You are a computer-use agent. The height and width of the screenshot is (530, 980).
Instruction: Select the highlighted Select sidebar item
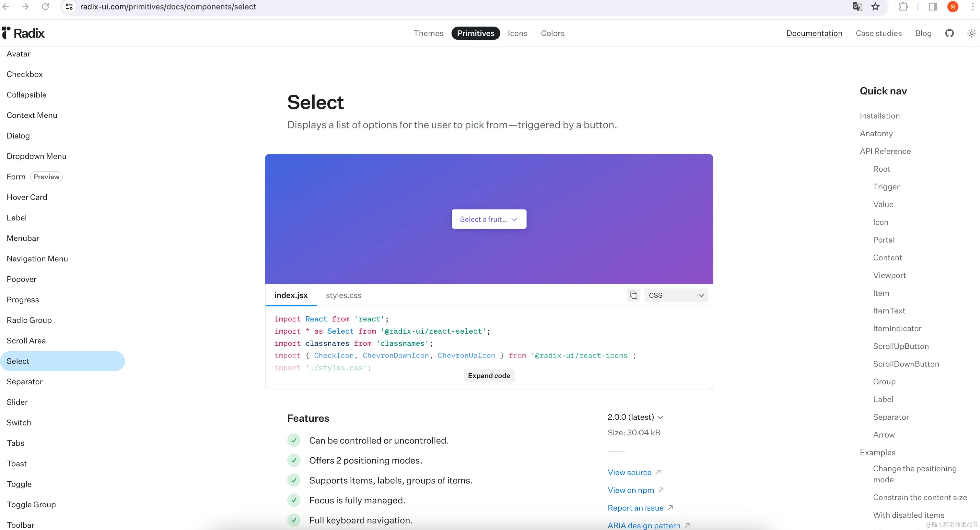(x=63, y=361)
